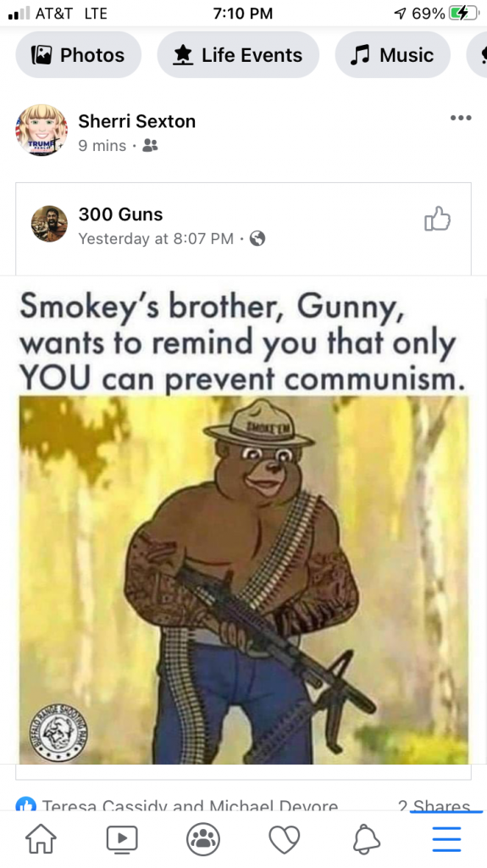Screen dimensions: 487x868
Task: Select the Music chip
Action: 392,55
